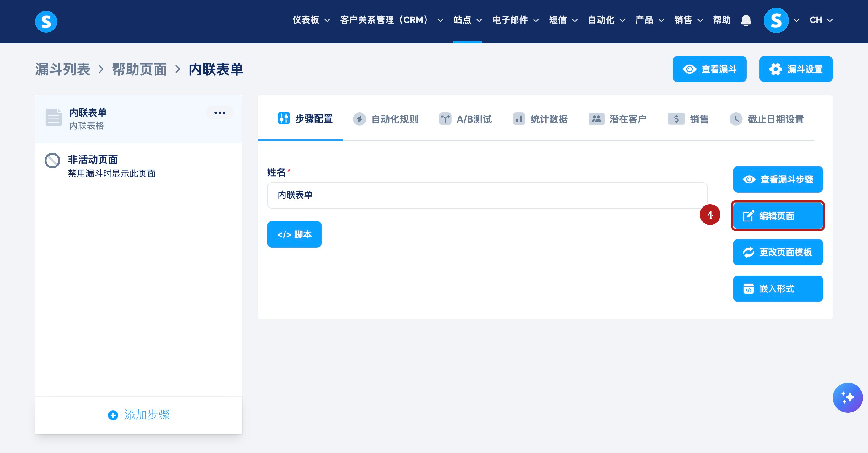Image resolution: width=868 pixels, height=453 pixels.
Task: Click the 内联表单 page document icon
Action: pos(53,117)
